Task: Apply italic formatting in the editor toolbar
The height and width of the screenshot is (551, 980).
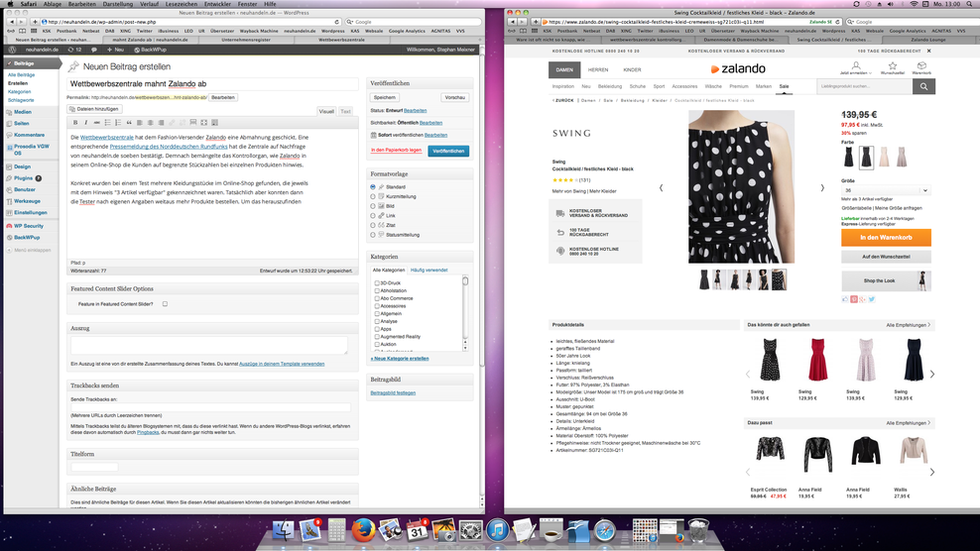Action: tap(86, 123)
